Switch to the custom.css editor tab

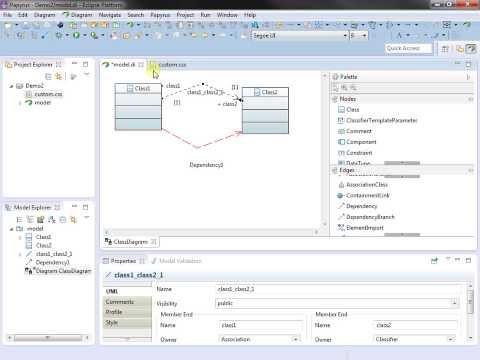pyautogui.click(x=169, y=65)
